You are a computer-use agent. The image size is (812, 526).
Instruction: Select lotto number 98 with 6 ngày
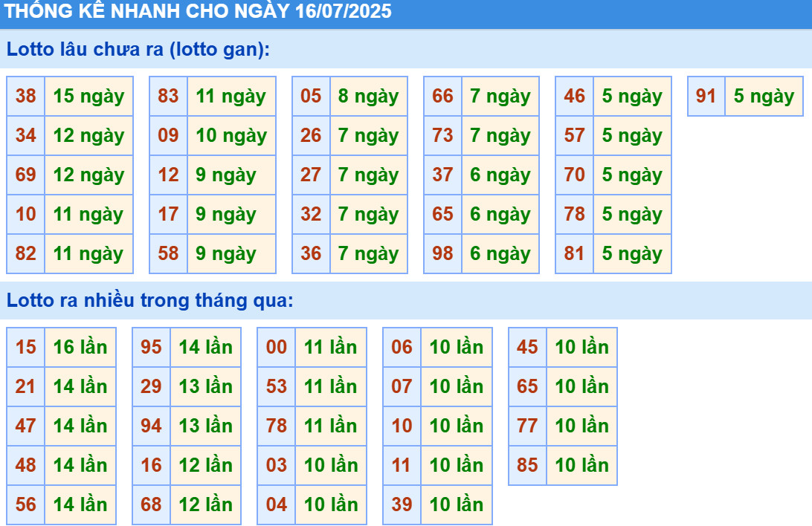(x=442, y=254)
